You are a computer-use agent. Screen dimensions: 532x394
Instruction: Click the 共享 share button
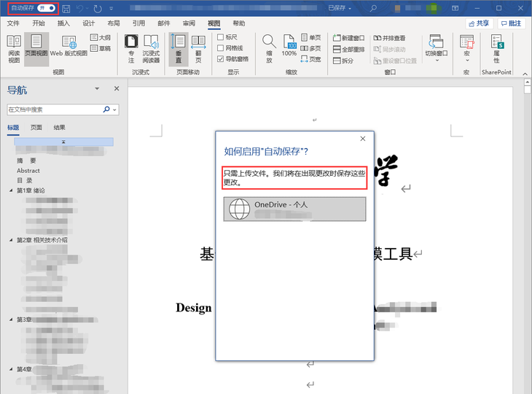pos(479,23)
